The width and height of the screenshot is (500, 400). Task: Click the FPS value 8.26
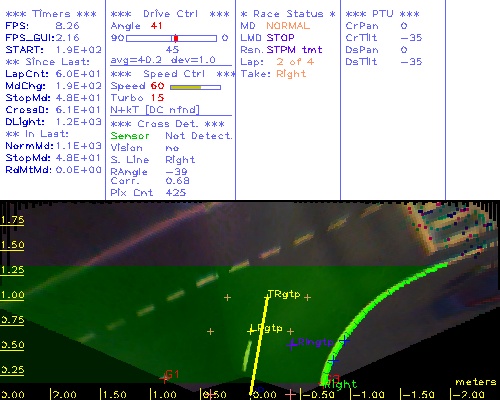tap(67, 26)
